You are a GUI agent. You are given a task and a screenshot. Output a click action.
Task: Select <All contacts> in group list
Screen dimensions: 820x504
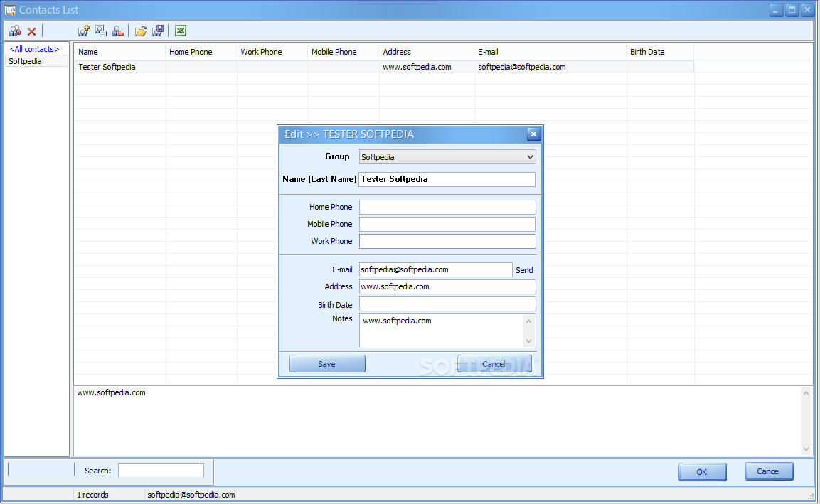[35, 49]
